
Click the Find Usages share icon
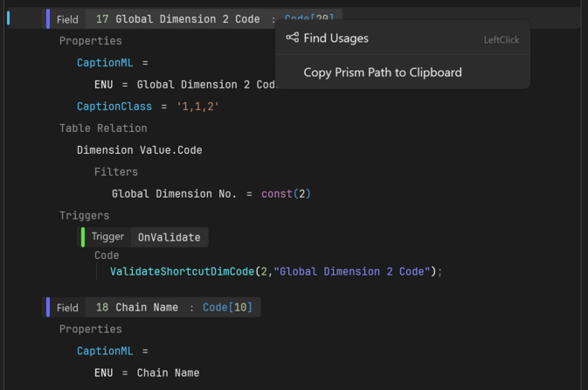click(292, 38)
